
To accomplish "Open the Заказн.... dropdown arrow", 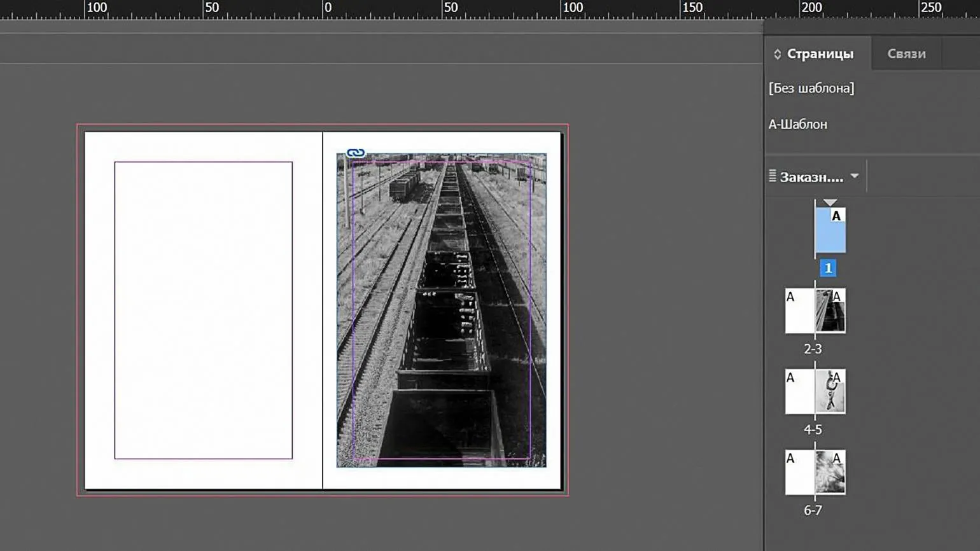I will (x=855, y=176).
